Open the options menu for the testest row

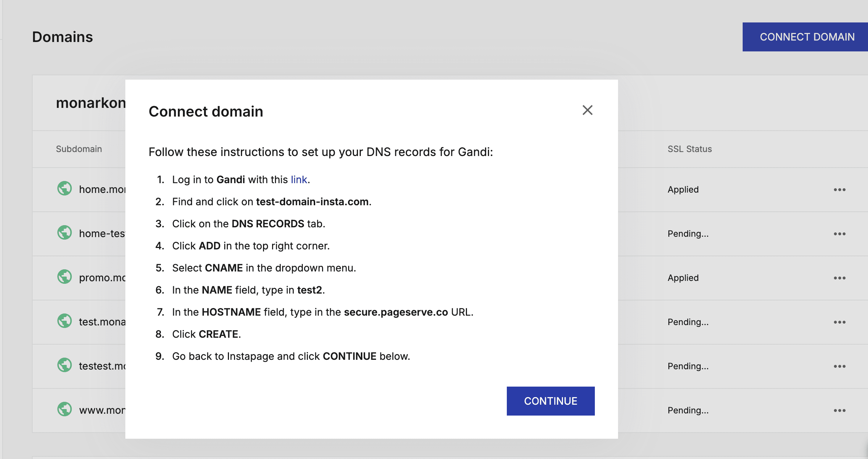point(840,366)
